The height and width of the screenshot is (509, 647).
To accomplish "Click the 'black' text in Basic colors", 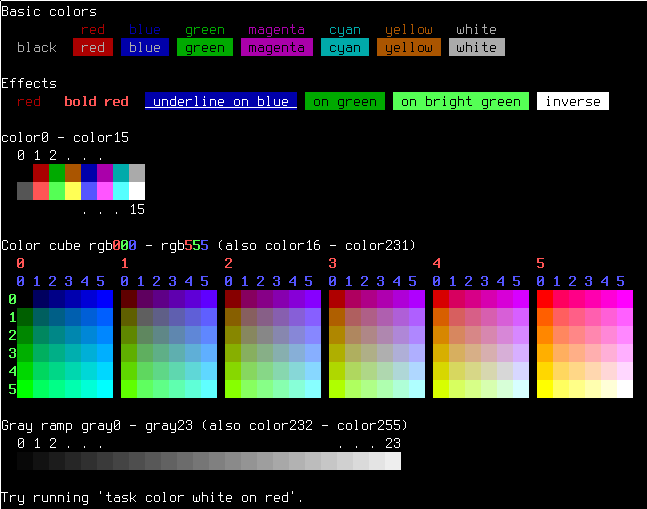I will [37, 47].
